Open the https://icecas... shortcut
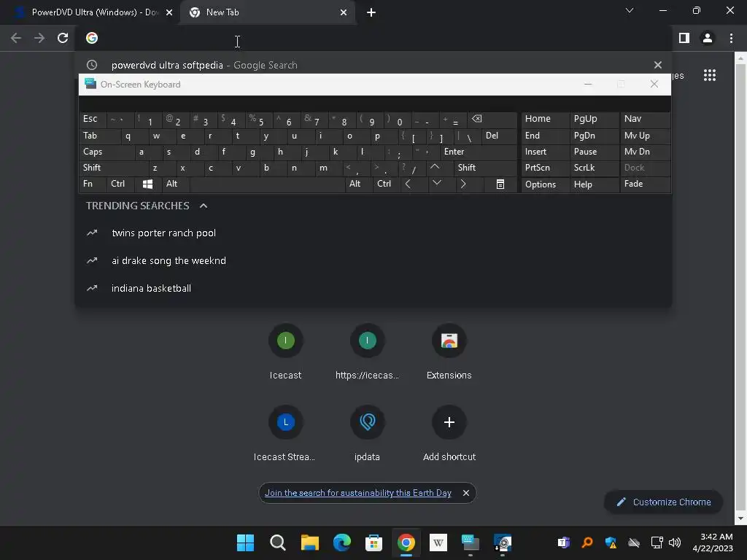 click(x=368, y=352)
